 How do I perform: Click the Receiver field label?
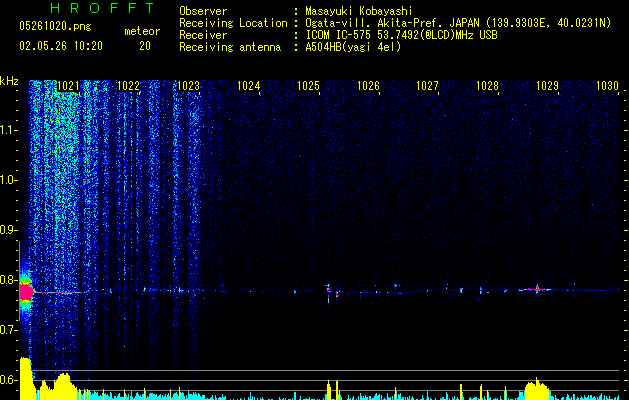(203, 35)
